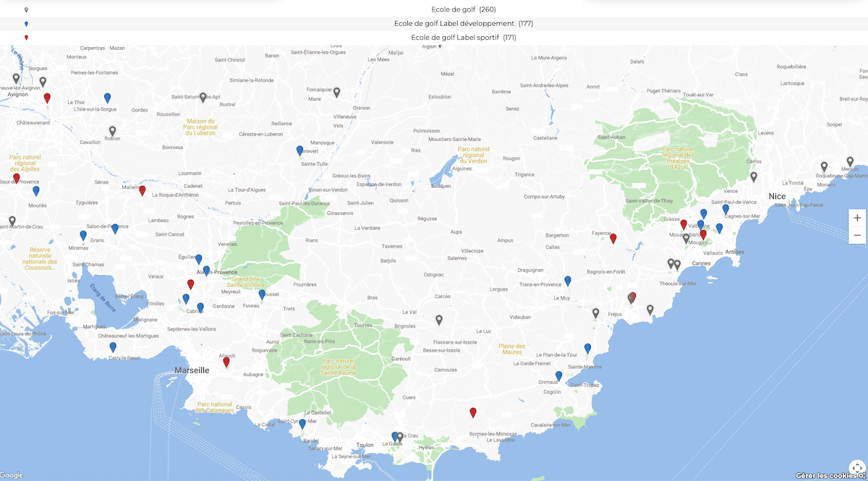Open the gray marker near Forcalquier
This screenshot has width=868, height=481.
[x=336, y=92]
